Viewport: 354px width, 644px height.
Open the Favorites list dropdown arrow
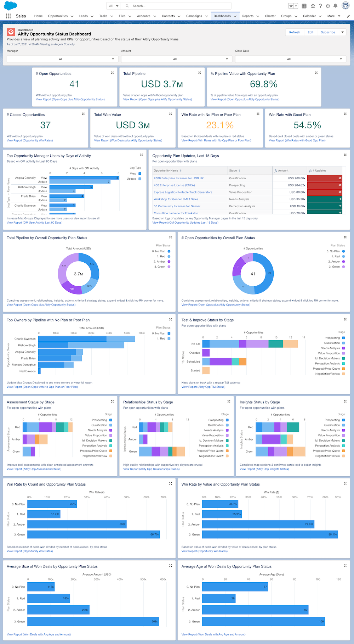point(296,6)
